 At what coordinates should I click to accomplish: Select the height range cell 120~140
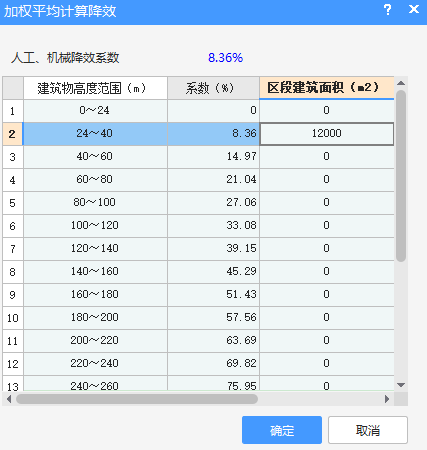pos(95,249)
